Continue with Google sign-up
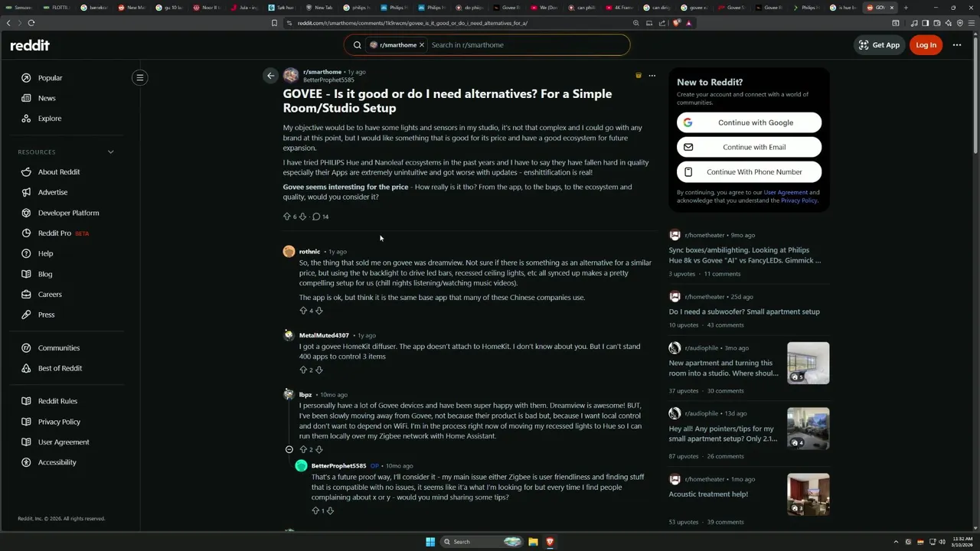The width and height of the screenshot is (980, 551). [749, 122]
